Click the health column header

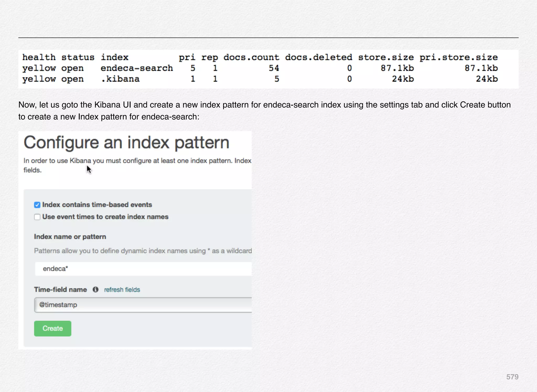[x=39, y=57]
